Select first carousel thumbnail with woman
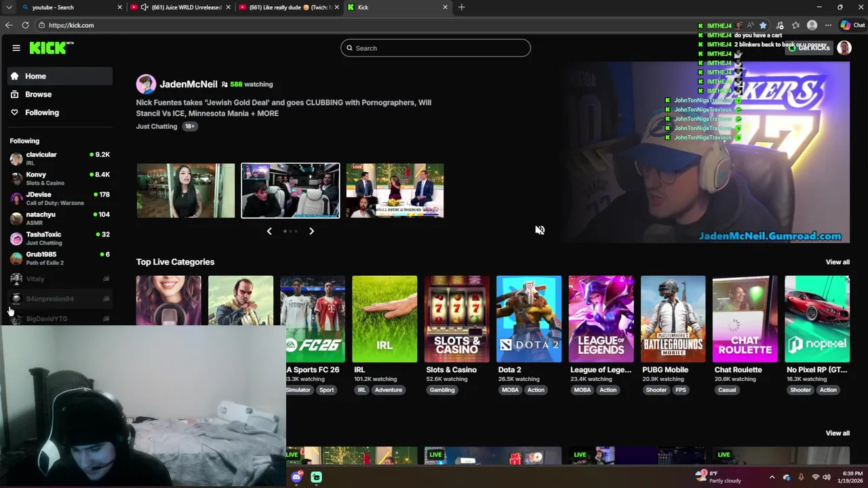The height and width of the screenshot is (488, 868). point(186,190)
